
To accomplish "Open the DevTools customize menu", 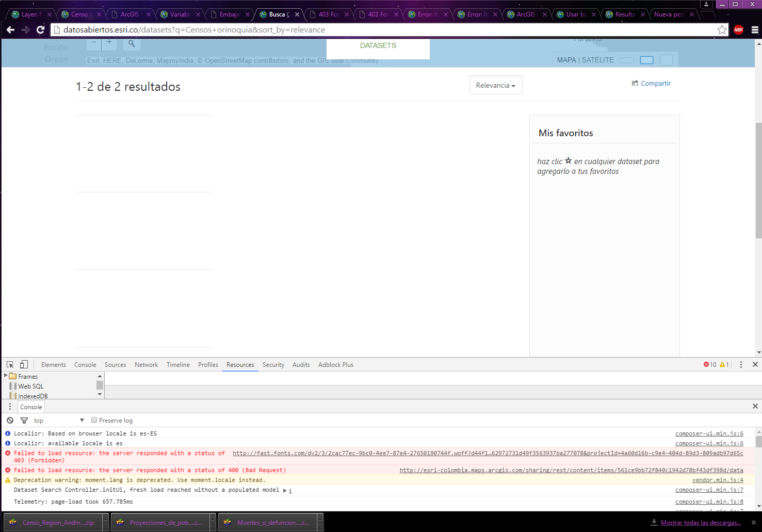I will point(741,364).
